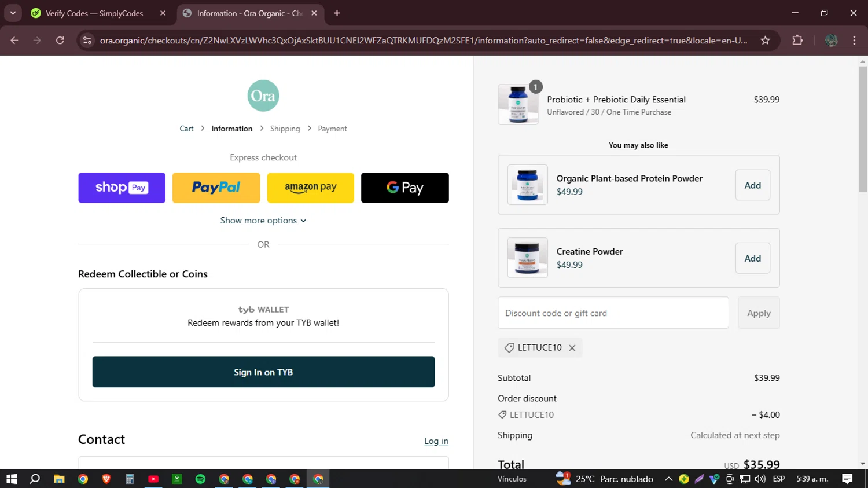Open the Chrome three-dot menu
The image size is (868, 488).
tap(854, 41)
